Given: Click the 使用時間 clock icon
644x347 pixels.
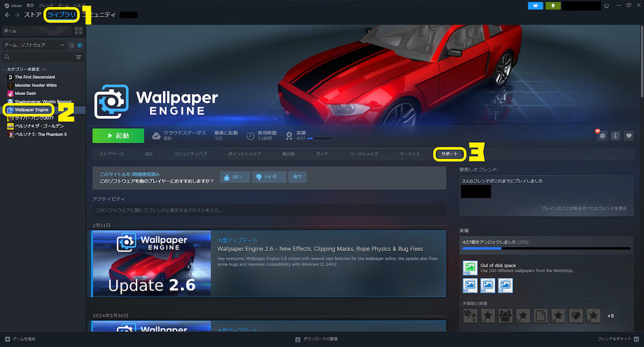Looking at the screenshot, I should coord(251,136).
